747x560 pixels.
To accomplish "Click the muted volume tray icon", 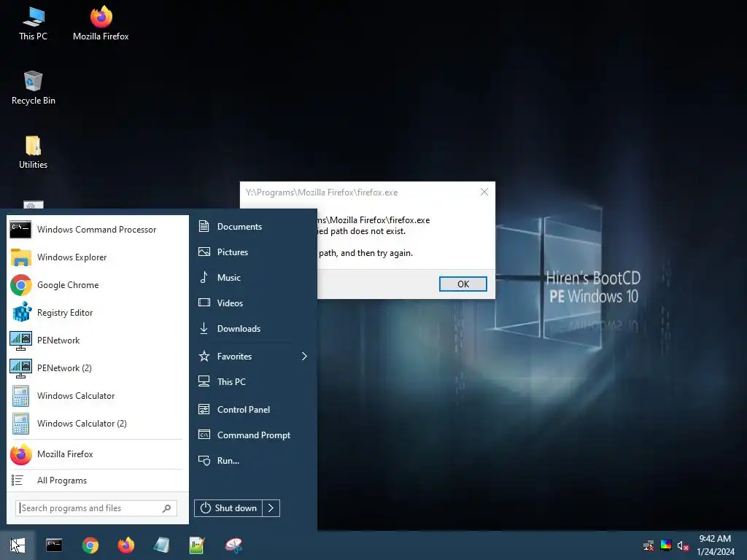I will pyautogui.click(x=683, y=545).
